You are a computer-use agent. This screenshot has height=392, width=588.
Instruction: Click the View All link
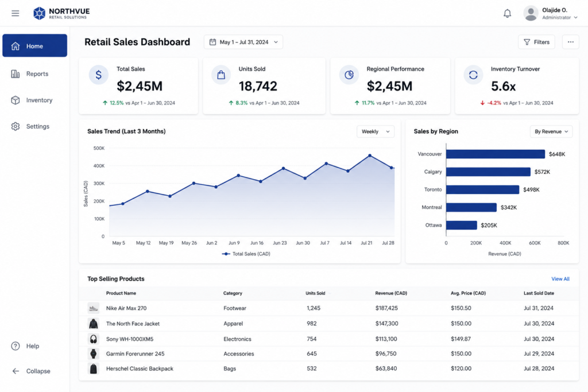(x=560, y=279)
